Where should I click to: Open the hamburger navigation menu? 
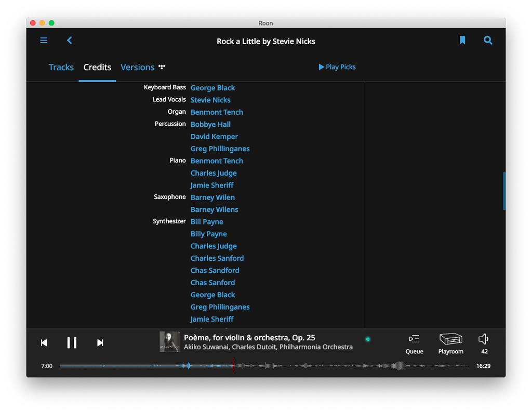point(44,40)
